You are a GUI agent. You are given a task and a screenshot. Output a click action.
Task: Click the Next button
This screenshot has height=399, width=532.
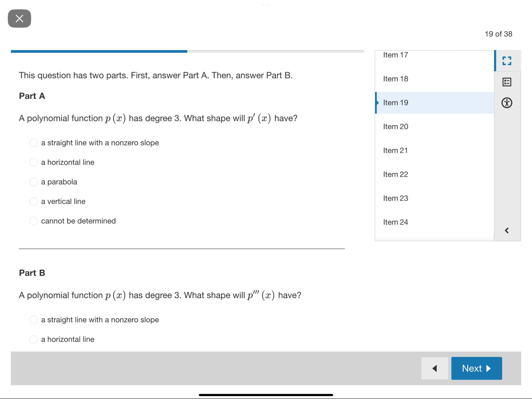click(476, 368)
